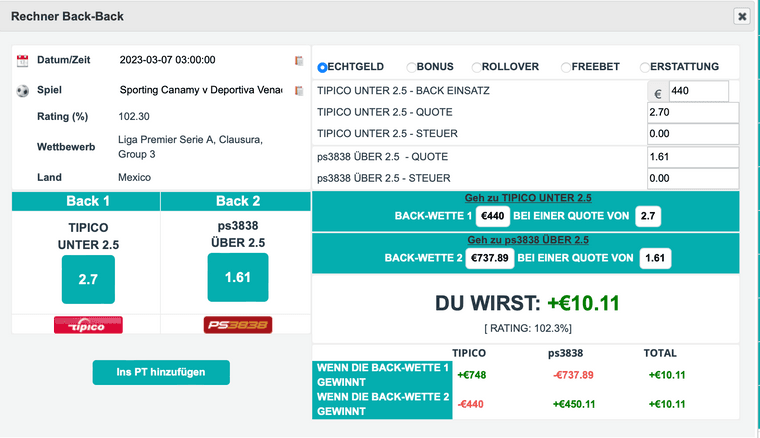Viewport: 760px width, 438px height.
Task: Click the +€10.11 DU WIRST profit amount
Action: [x=584, y=303]
